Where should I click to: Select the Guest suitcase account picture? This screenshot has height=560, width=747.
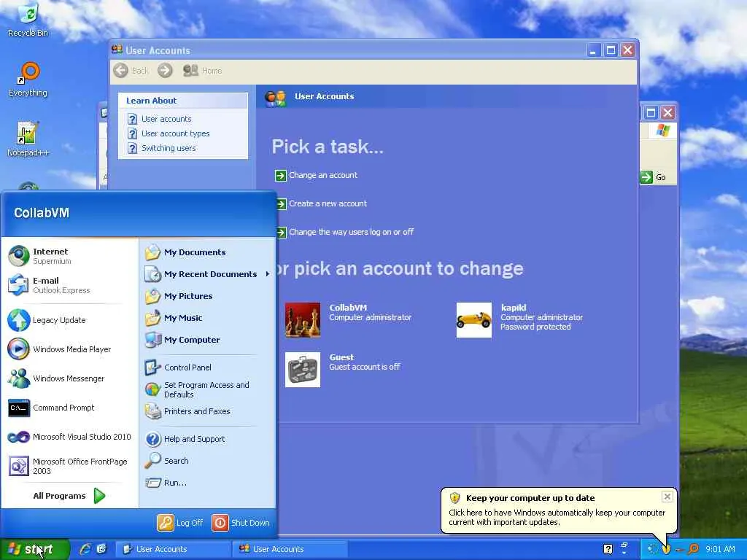click(303, 370)
